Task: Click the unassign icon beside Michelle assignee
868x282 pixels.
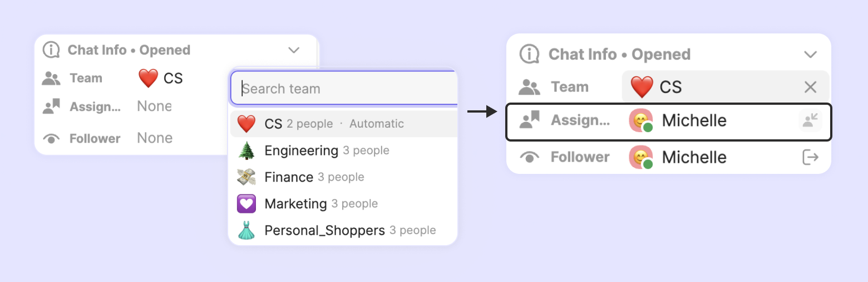Action: 810,120
